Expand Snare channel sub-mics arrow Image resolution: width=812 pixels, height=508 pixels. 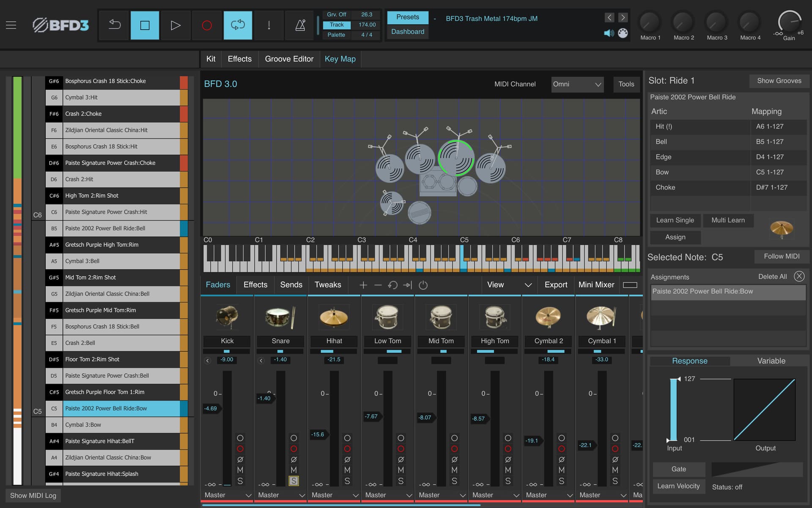[261, 360]
